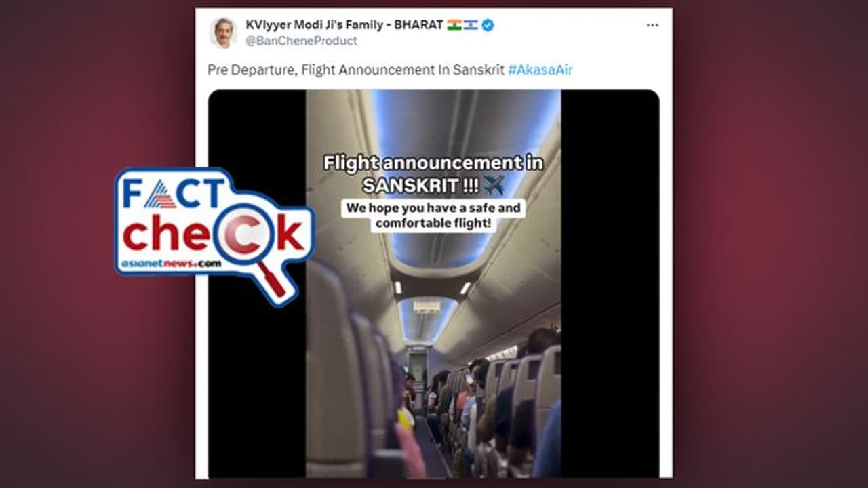Open the KVIyyer profile avatar picture

click(224, 33)
